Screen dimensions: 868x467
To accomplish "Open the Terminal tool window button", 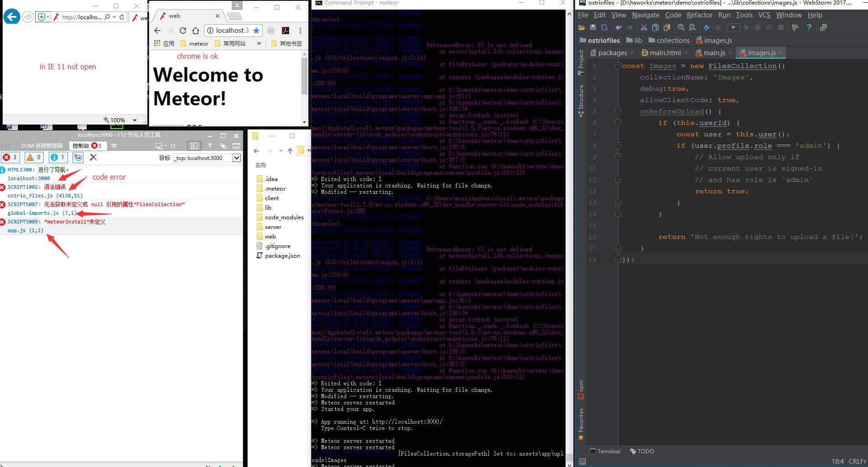I will [x=605, y=451].
